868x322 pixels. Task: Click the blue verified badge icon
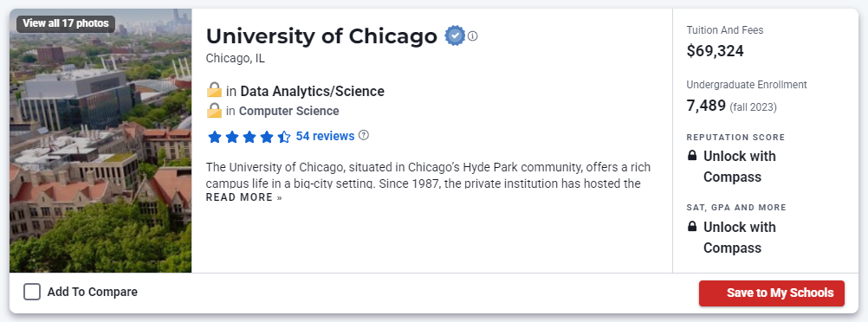(455, 36)
